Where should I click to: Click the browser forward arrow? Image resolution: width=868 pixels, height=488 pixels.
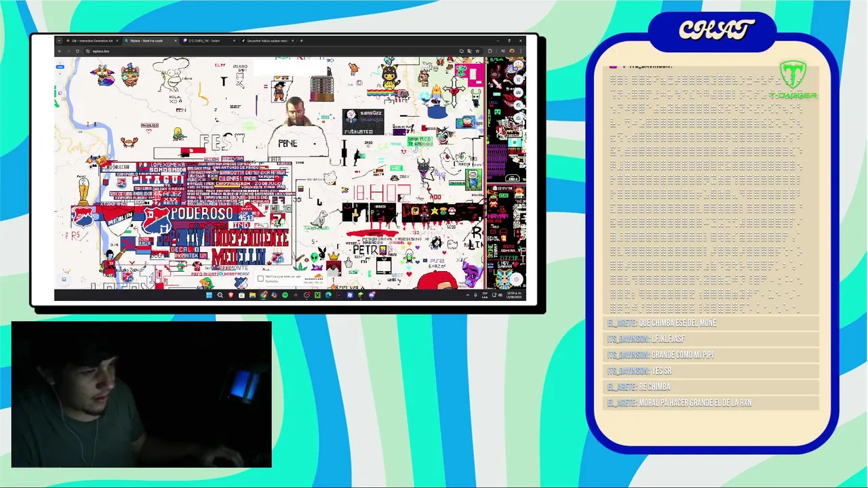point(68,51)
